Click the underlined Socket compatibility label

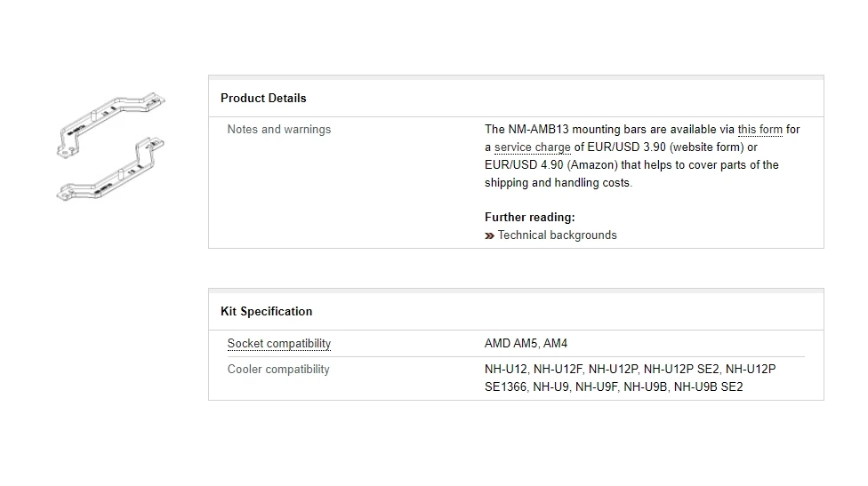(279, 343)
